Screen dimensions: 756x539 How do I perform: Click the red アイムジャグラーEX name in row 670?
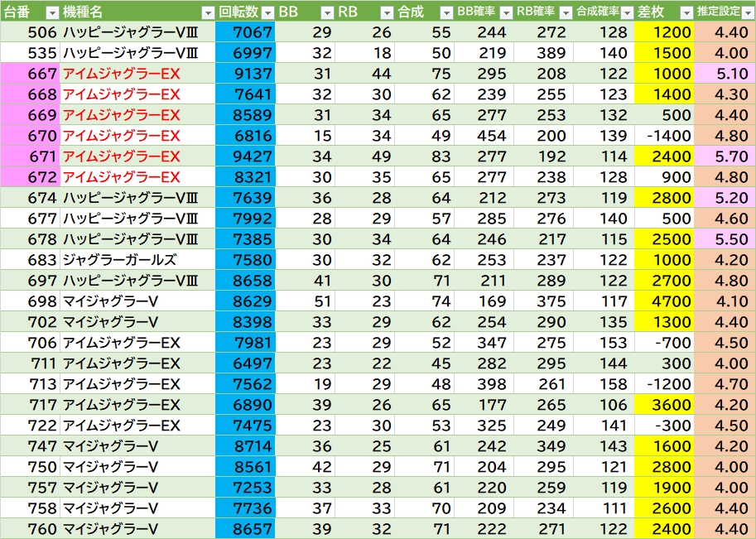[x=122, y=136]
